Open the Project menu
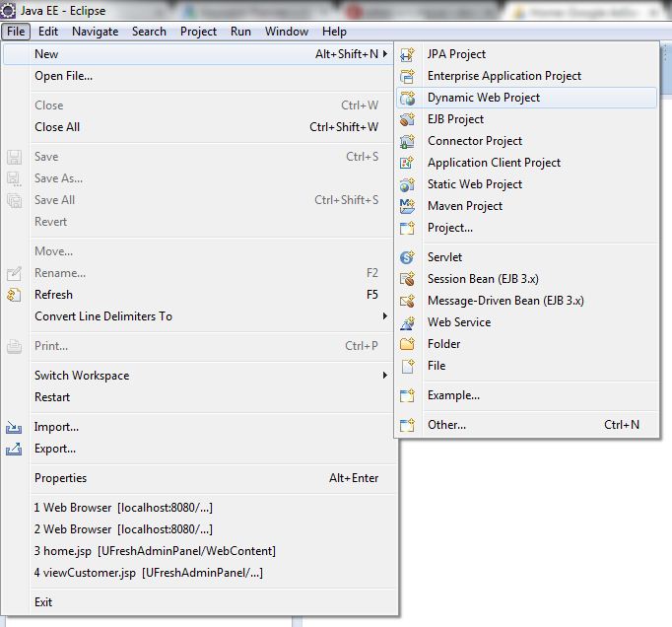The image size is (672, 627). tap(198, 32)
